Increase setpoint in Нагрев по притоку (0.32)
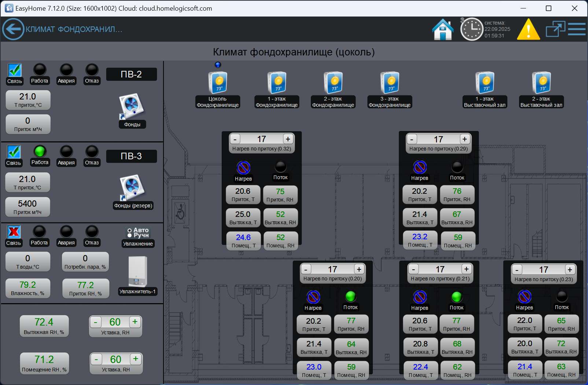This screenshot has width=588, height=385. click(288, 139)
